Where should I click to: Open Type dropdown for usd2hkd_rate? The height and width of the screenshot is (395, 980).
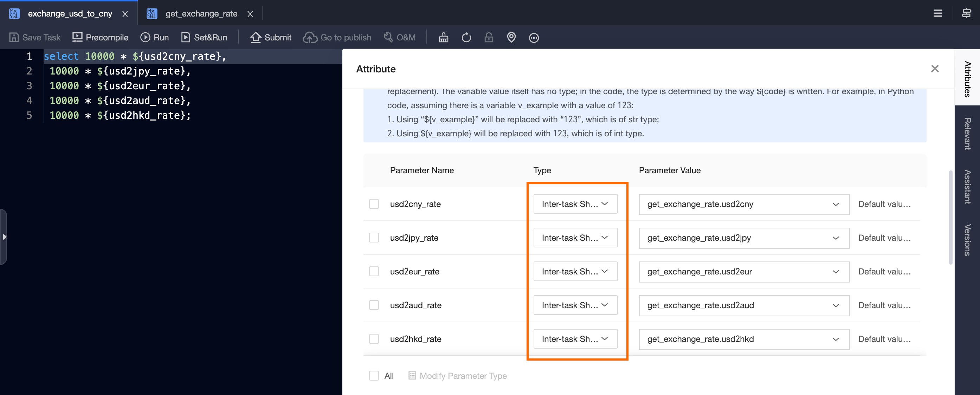tap(575, 339)
